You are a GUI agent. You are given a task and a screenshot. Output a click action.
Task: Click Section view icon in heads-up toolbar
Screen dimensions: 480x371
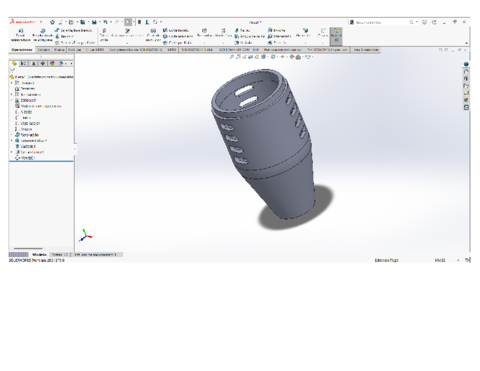[251, 57]
